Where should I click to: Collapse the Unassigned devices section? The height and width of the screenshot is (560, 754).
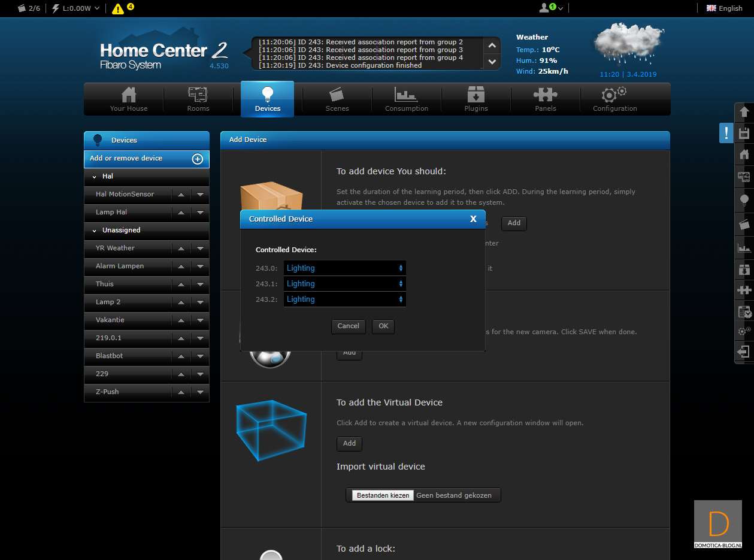[95, 231]
